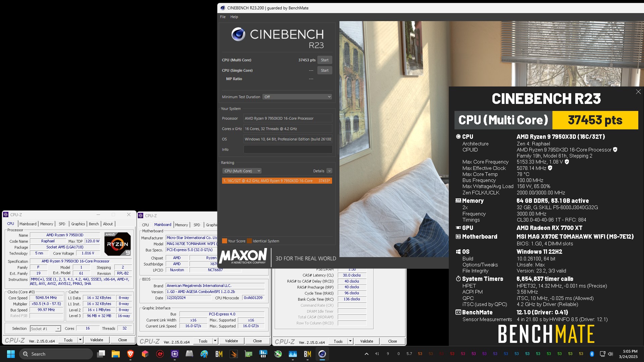Open File Explorer from the taskbar
The height and width of the screenshot is (362, 644).
pyautogui.click(x=116, y=354)
